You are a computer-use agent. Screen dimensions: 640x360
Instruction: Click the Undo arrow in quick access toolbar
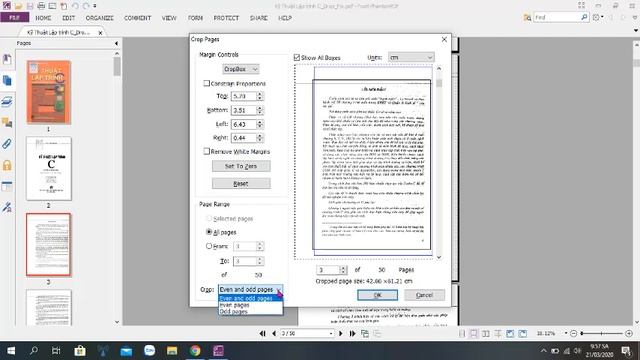75,6
